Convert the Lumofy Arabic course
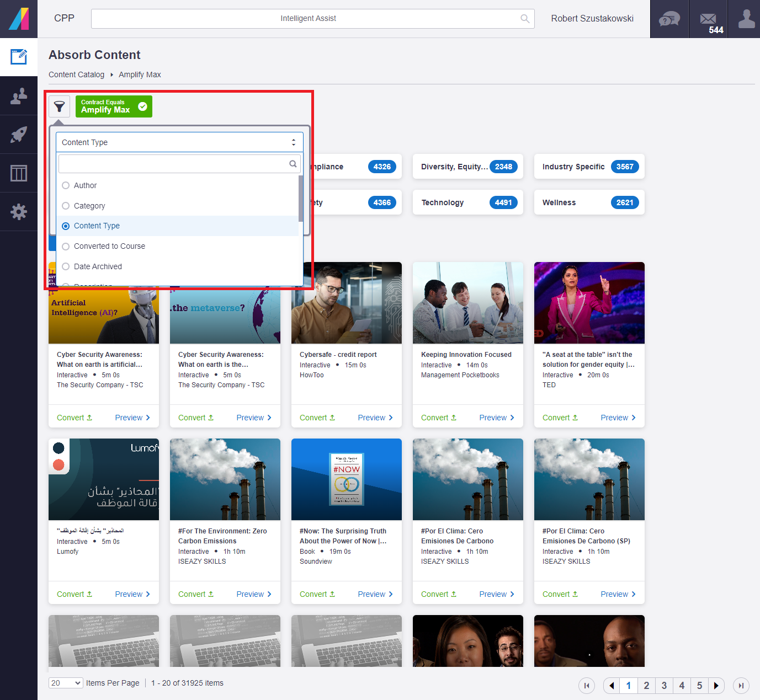Viewport: 760px width, 700px height. coord(75,594)
